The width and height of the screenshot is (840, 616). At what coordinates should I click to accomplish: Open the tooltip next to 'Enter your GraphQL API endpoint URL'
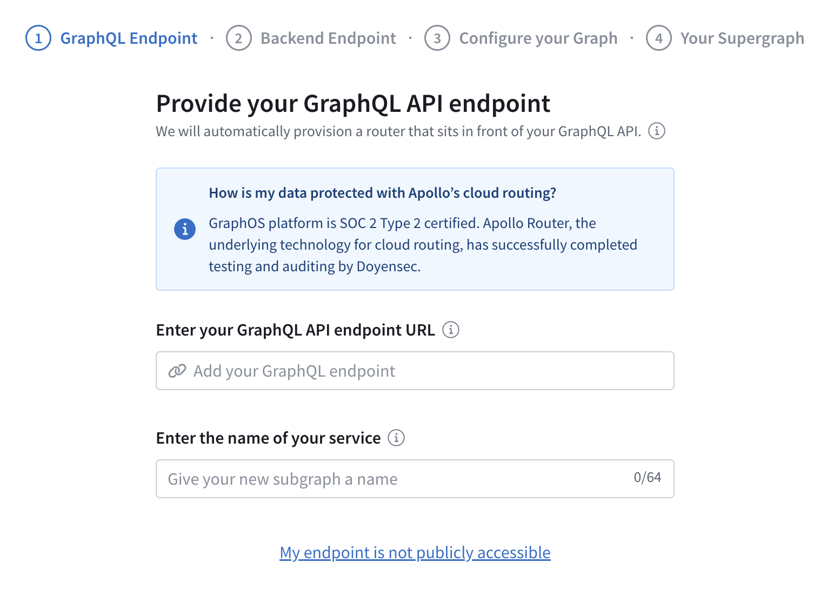450,330
